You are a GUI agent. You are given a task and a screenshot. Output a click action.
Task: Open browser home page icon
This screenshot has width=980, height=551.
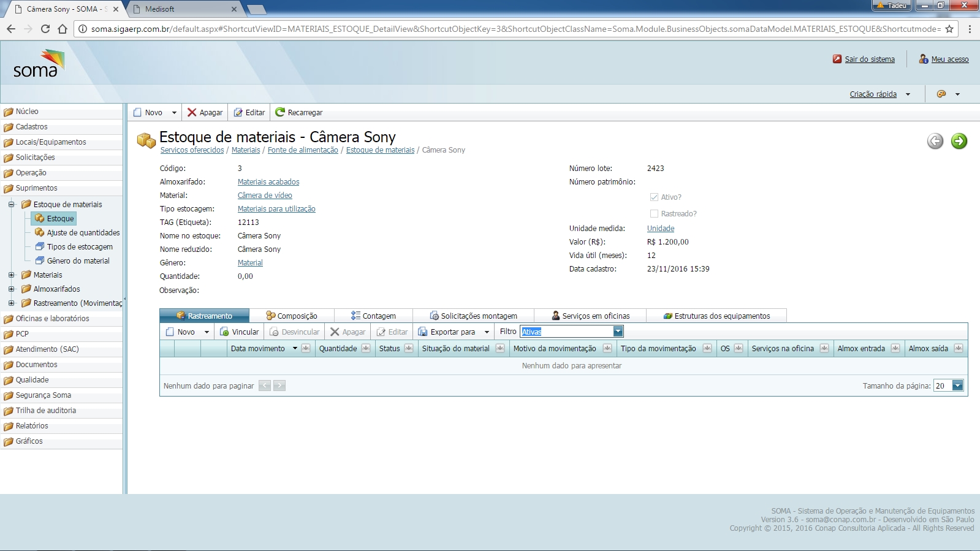[x=63, y=29]
